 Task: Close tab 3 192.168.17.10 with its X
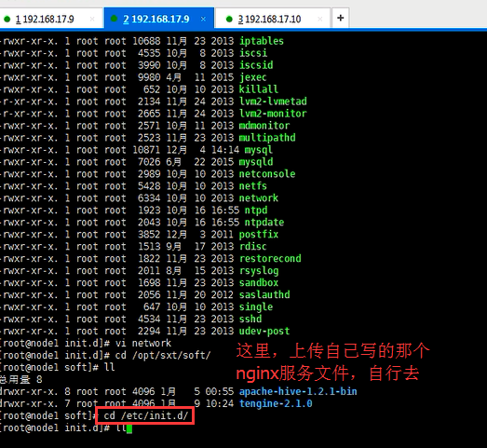(x=320, y=20)
